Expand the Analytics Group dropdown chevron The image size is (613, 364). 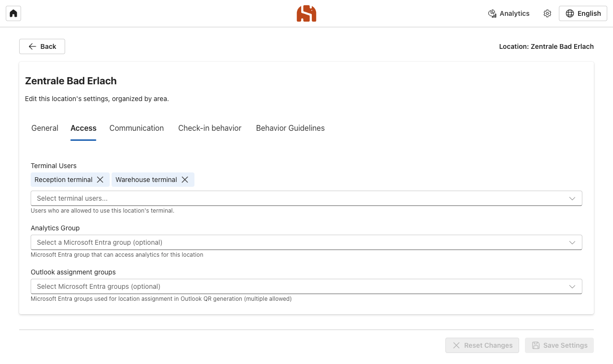pyautogui.click(x=572, y=242)
